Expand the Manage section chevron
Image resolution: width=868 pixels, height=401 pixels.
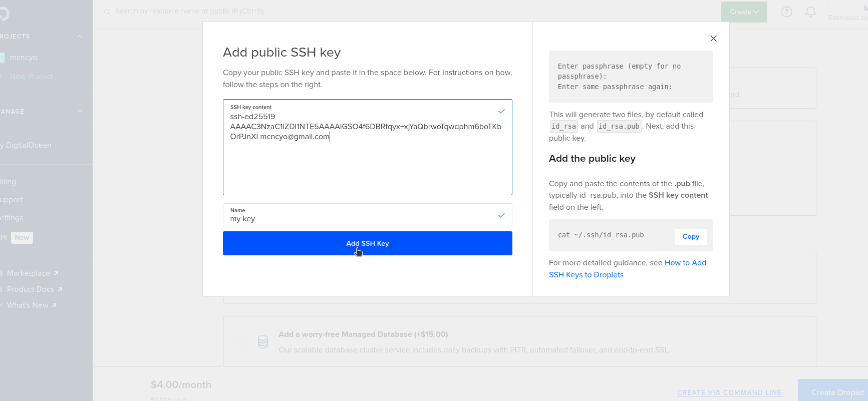[80, 111]
